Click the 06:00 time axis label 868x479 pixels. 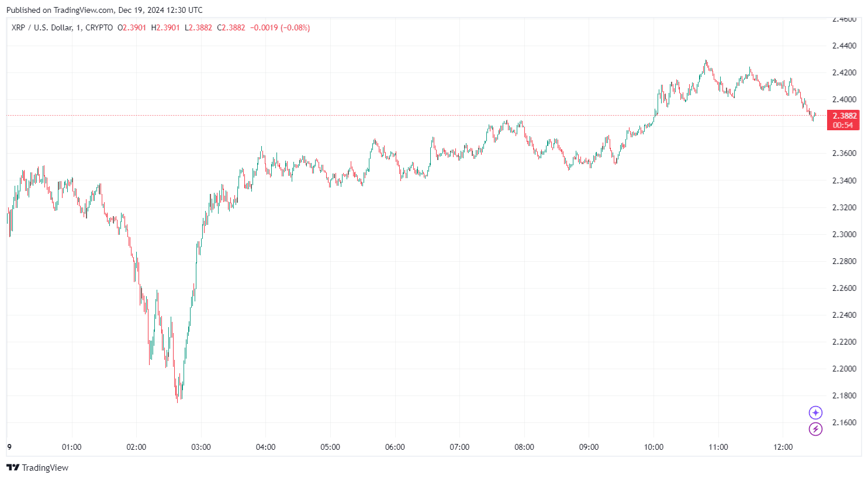(x=395, y=447)
